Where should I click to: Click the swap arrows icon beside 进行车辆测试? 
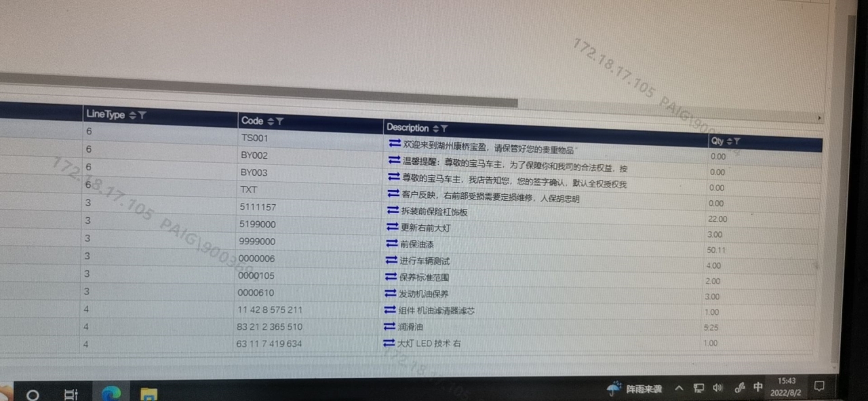click(391, 260)
